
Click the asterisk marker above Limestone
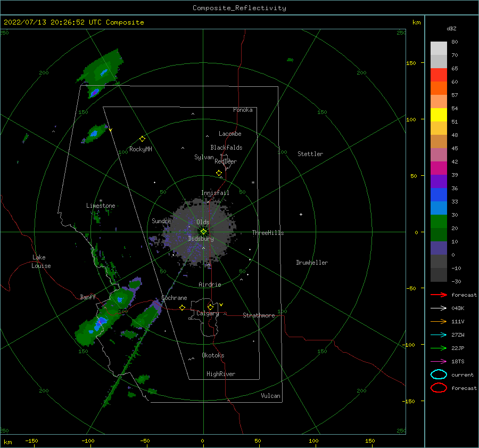(101, 201)
